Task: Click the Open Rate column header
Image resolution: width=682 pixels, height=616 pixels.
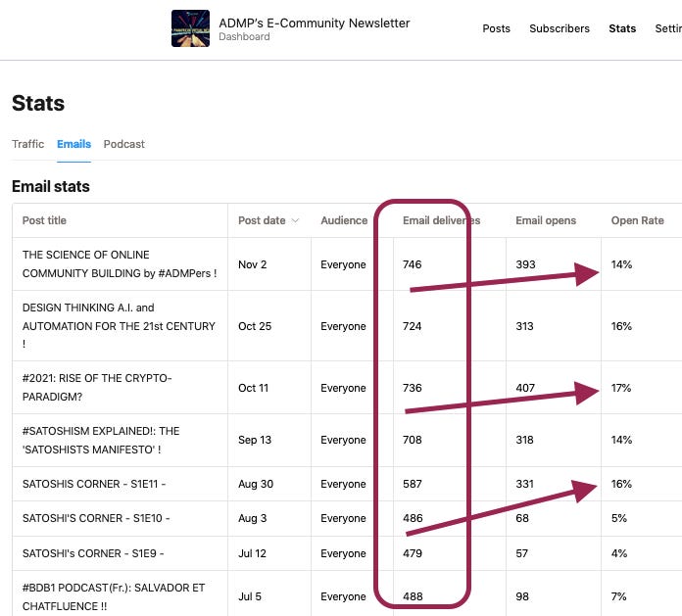Action: coord(637,220)
